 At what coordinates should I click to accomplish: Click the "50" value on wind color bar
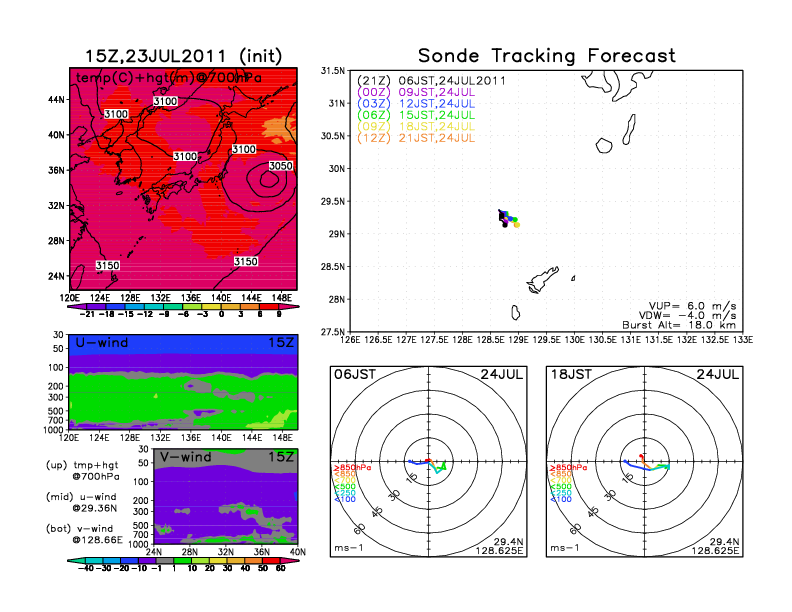[263, 568]
